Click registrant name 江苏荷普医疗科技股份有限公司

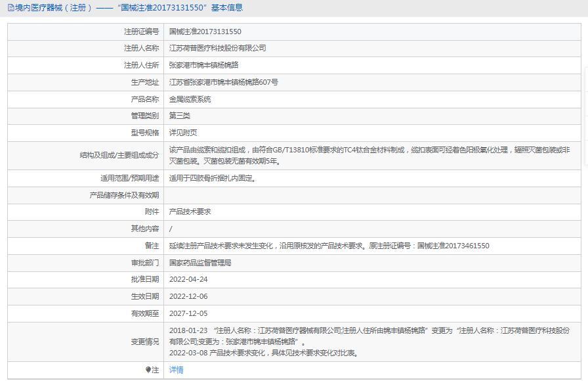tap(217, 48)
